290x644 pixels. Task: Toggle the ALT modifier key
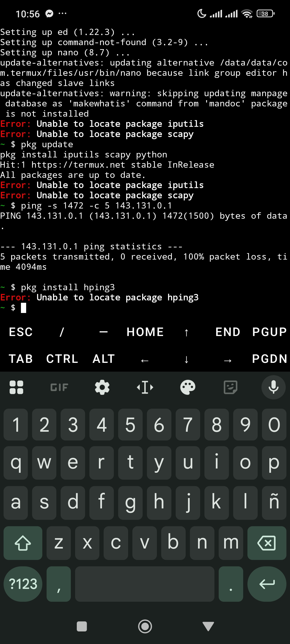click(104, 359)
